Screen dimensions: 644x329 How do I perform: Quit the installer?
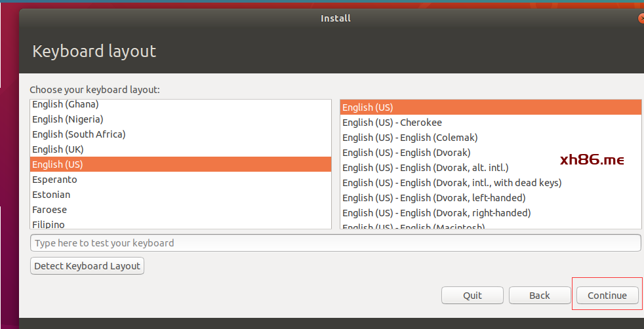(472, 296)
